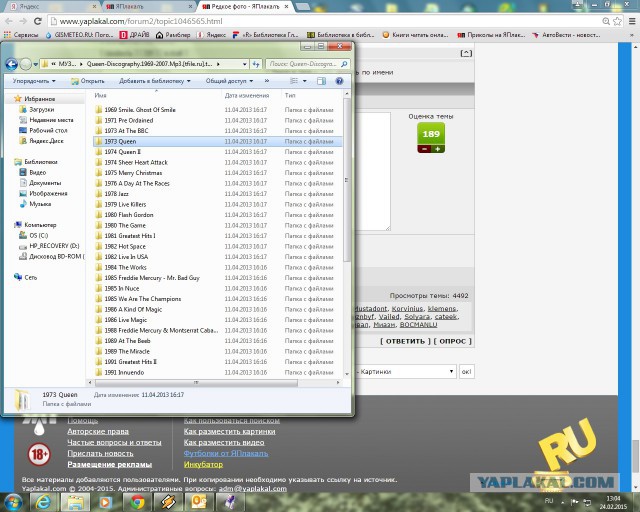The image size is (640, 512).
Task: Click the adm@yaplakal.com email link
Action: (x=253, y=488)
